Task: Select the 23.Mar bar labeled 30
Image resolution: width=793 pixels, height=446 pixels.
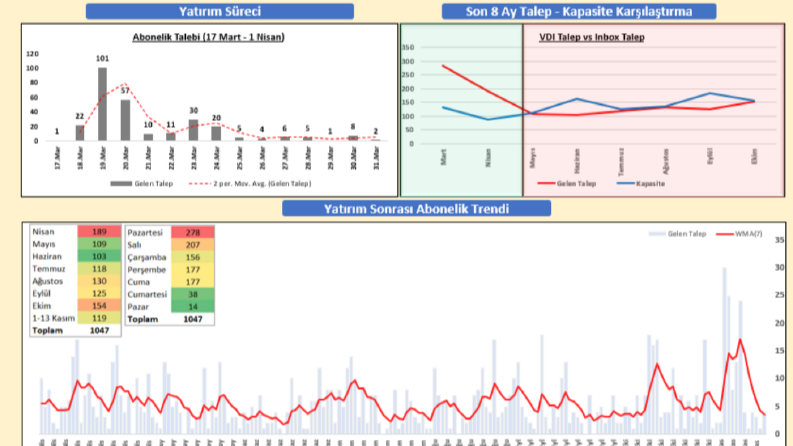Action: (x=193, y=130)
